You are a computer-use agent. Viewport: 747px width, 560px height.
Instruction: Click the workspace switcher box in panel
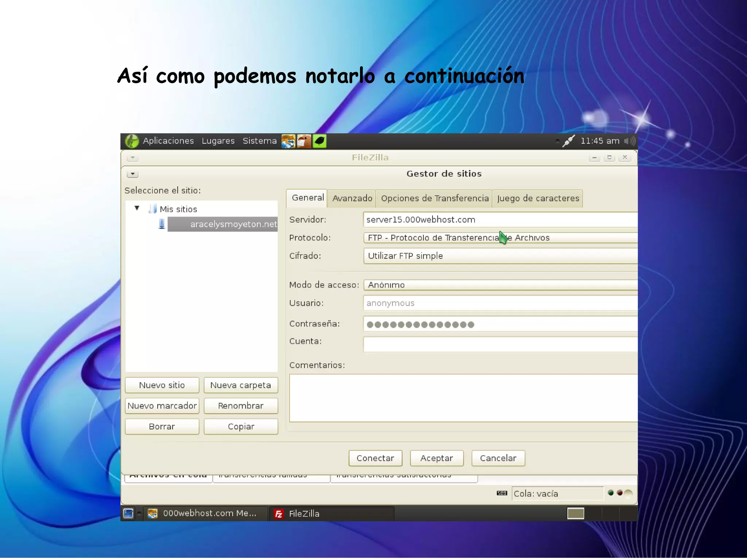[576, 513]
